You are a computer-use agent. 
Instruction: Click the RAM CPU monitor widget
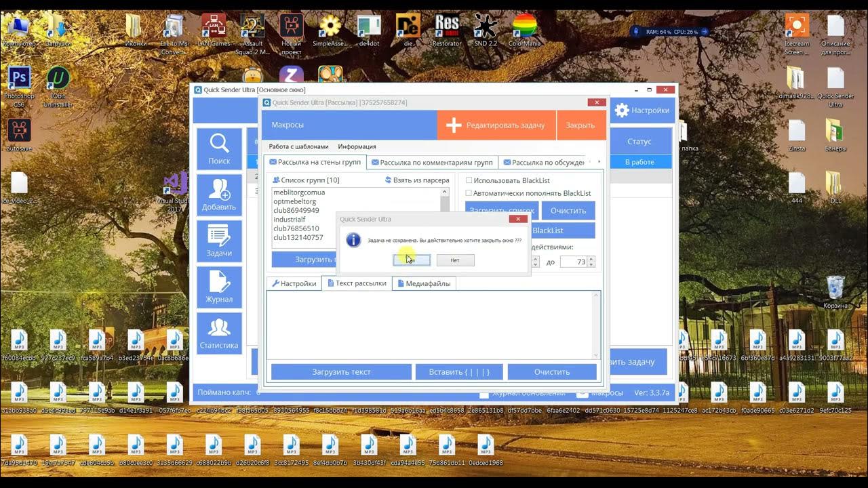(x=670, y=31)
